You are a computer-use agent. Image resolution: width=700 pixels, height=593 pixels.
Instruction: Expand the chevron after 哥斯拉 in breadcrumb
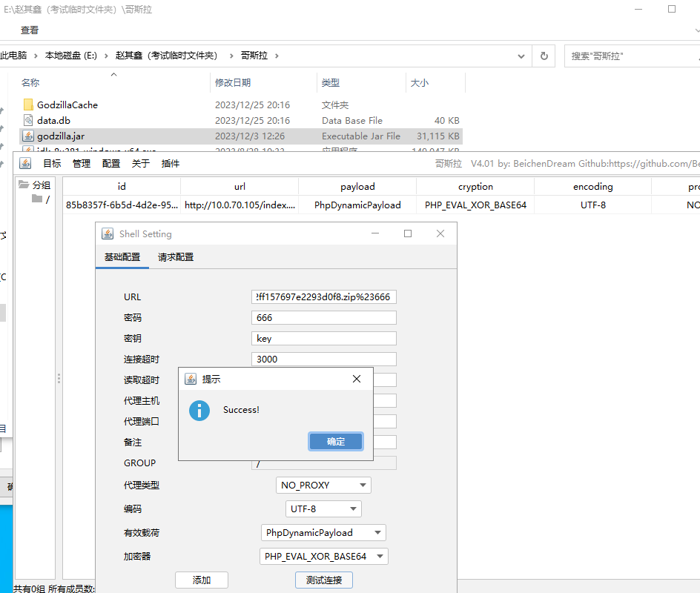click(x=277, y=56)
